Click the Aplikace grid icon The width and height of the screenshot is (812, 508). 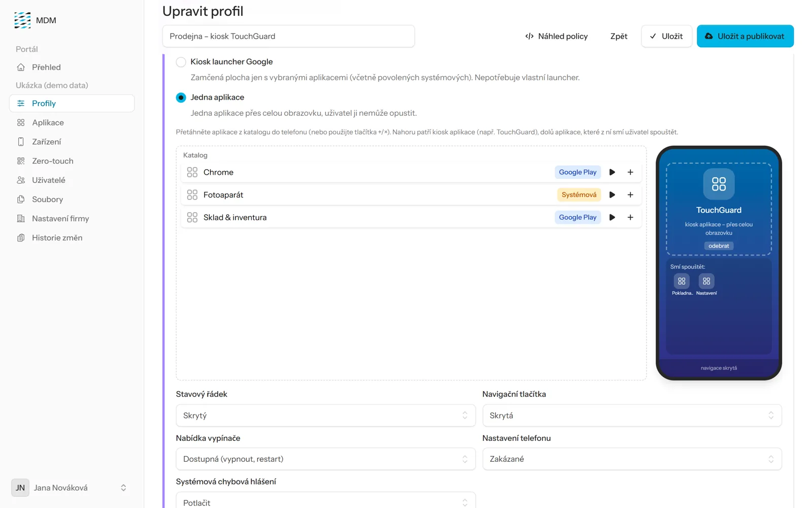click(21, 122)
